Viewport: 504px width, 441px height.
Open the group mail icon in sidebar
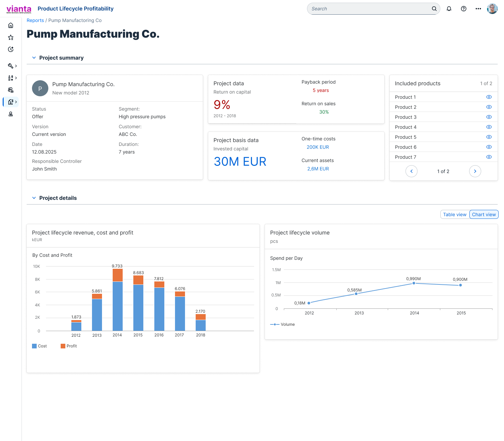(11, 90)
